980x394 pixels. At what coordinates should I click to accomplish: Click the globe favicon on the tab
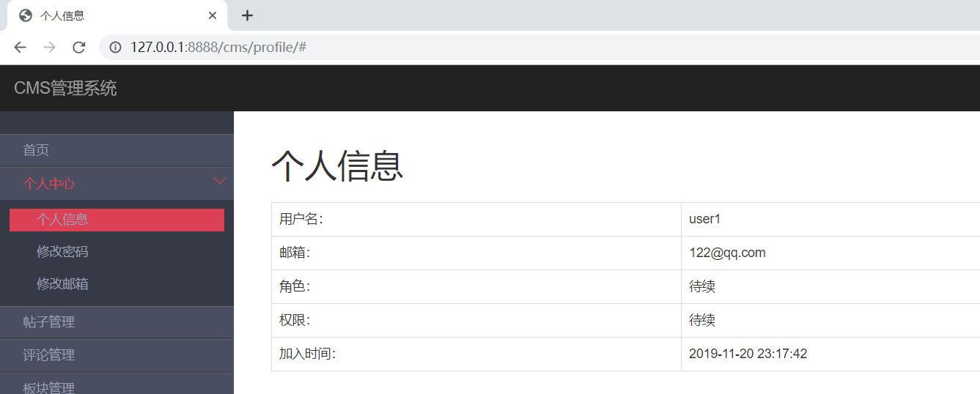pyautogui.click(x=26, y=15)
